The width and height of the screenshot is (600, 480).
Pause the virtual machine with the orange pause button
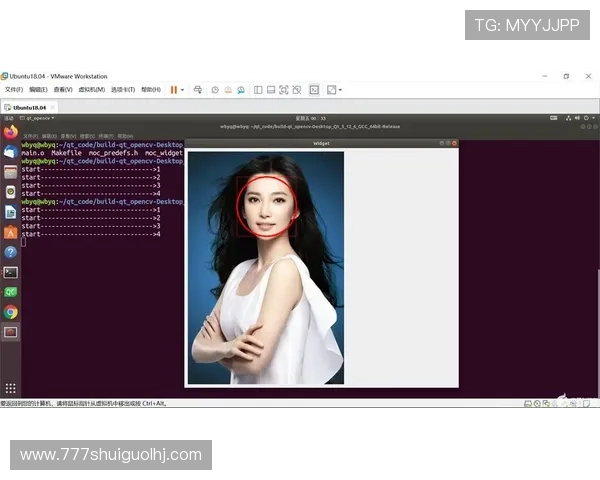click(x=174, y=90)
